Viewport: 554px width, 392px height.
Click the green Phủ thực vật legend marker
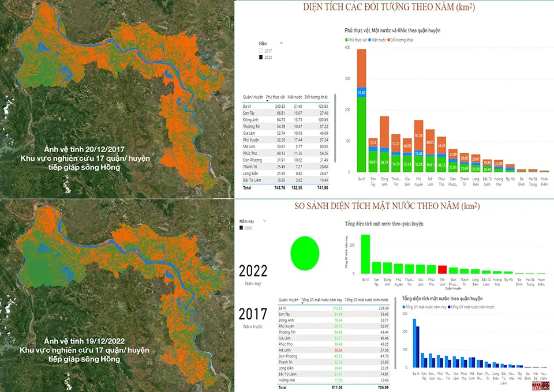[x=346, y=40]
